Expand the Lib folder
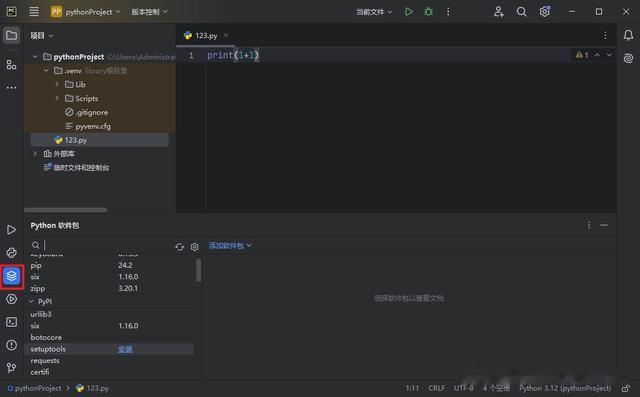Screen dimensions: 640x397 point(57,84)
